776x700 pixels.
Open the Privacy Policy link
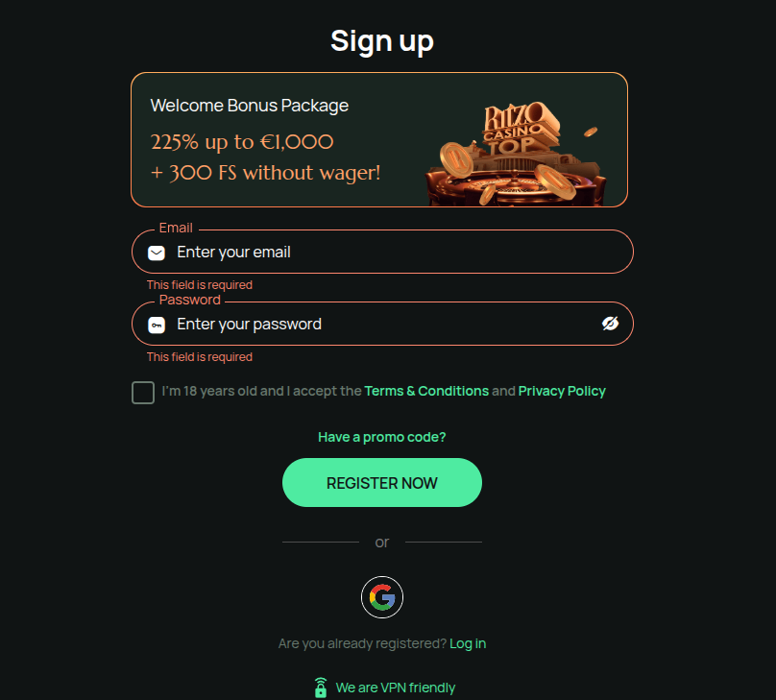pyautogui.click(x=562, y=391)
